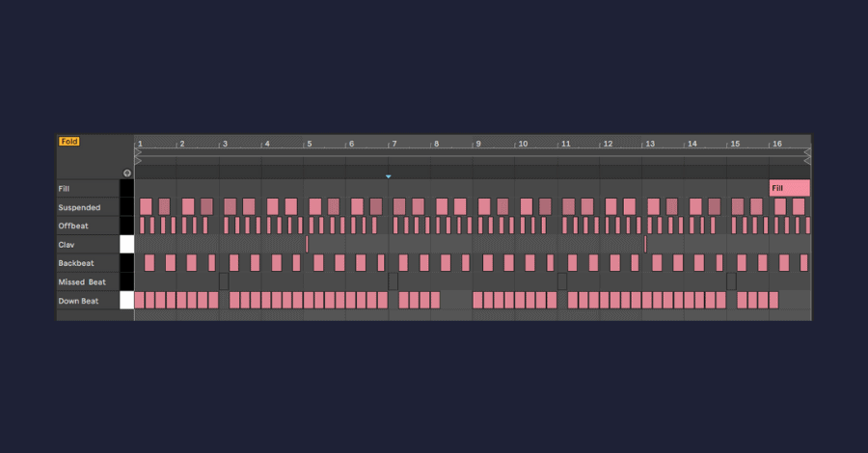The height and width of the screenshot is (453, 868).
Task: Click bar 8 on the beat ruler
Action: pyautogui.click(x=436, y=144)
